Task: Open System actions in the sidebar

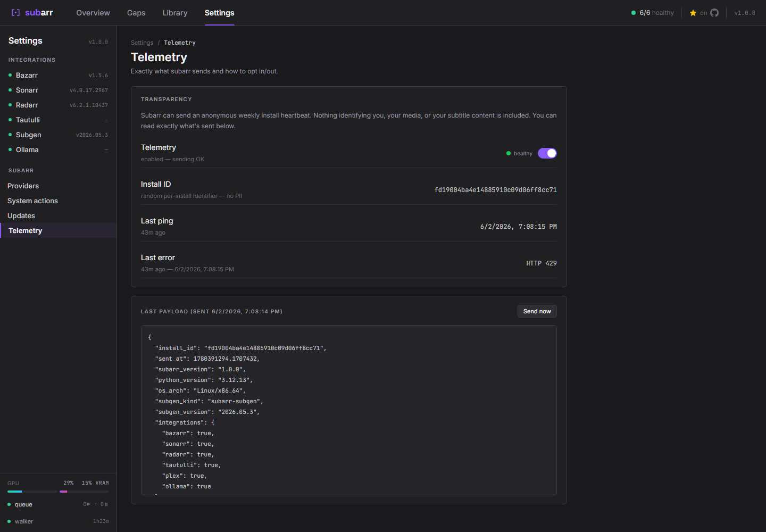Action: 59,201
